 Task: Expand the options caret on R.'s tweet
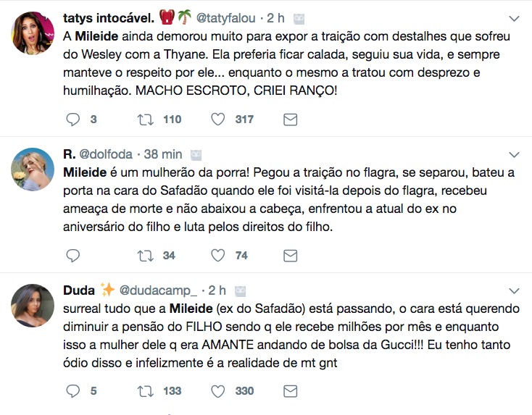tap(515, 154)
